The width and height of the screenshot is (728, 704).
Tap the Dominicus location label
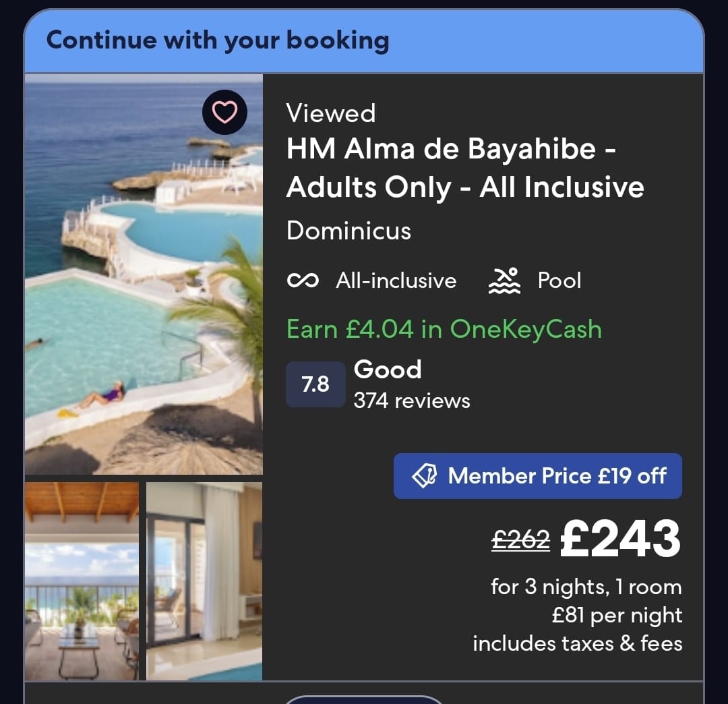348,231
